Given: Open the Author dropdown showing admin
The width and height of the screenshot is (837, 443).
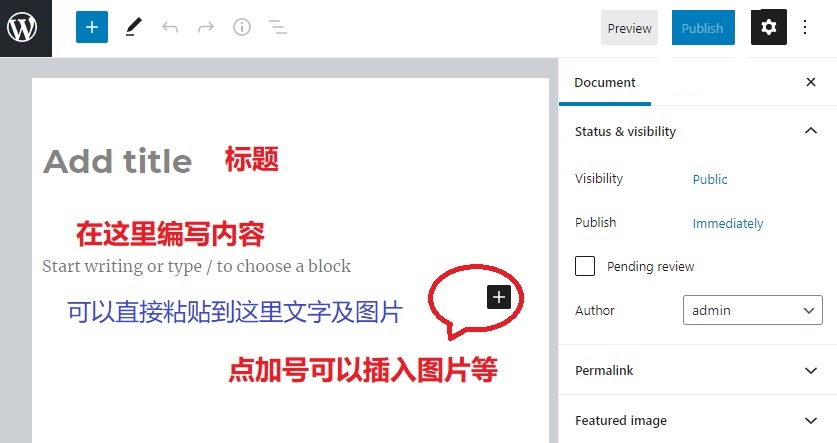Looking at the screenshot, I should click(752, 311).
